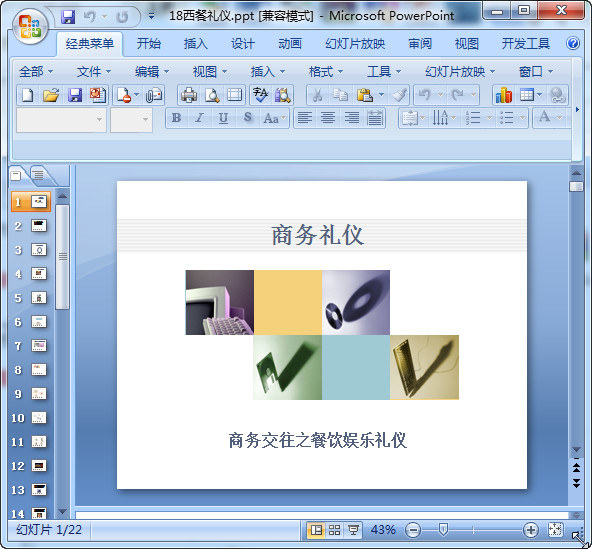Open the 窗口 classic menu
Viewport: 592px width, 549px height.
click(535, 71)
